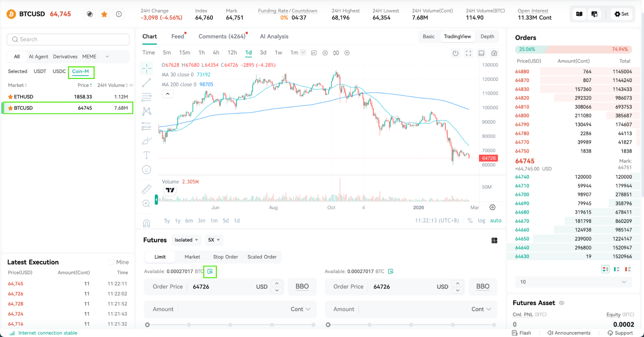Image resolution: width=644 pixels, height=337 pixels.
Task: Select the Market order tab
Action: [x=192, y=257]
